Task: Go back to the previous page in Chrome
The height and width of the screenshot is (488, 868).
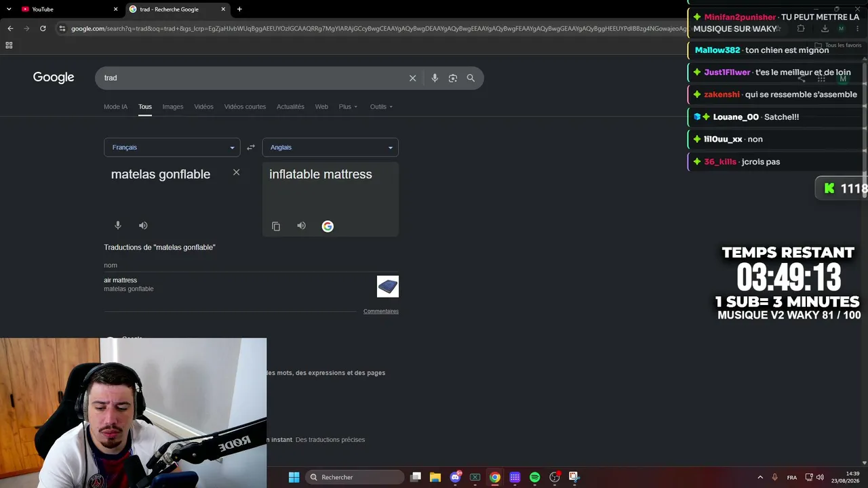Action: click(x=10, y=28)
